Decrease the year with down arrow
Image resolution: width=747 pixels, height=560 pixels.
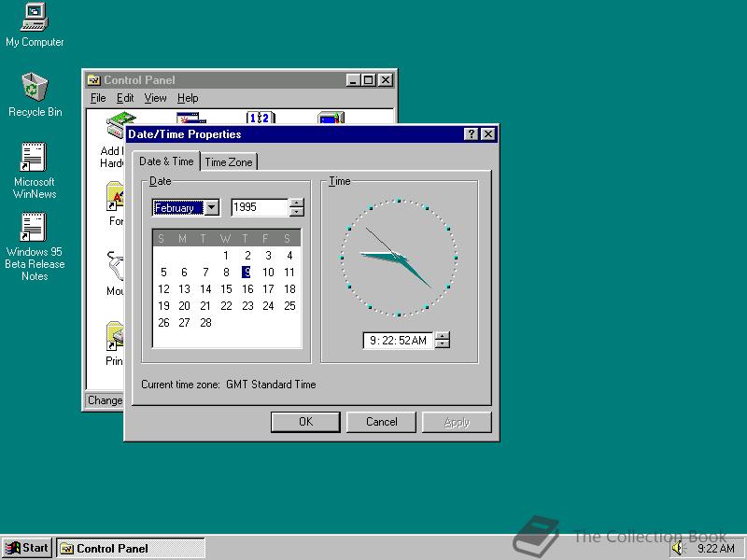[x=296, y=212]
